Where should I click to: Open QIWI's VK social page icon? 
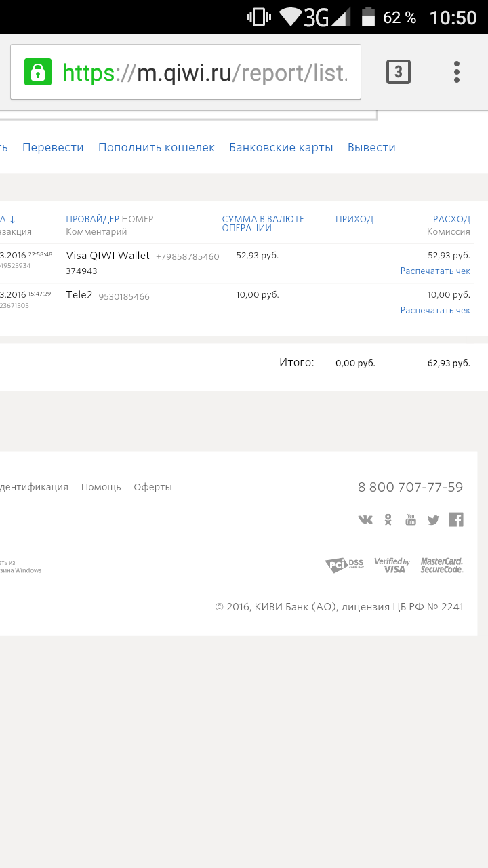click(365, 519)
